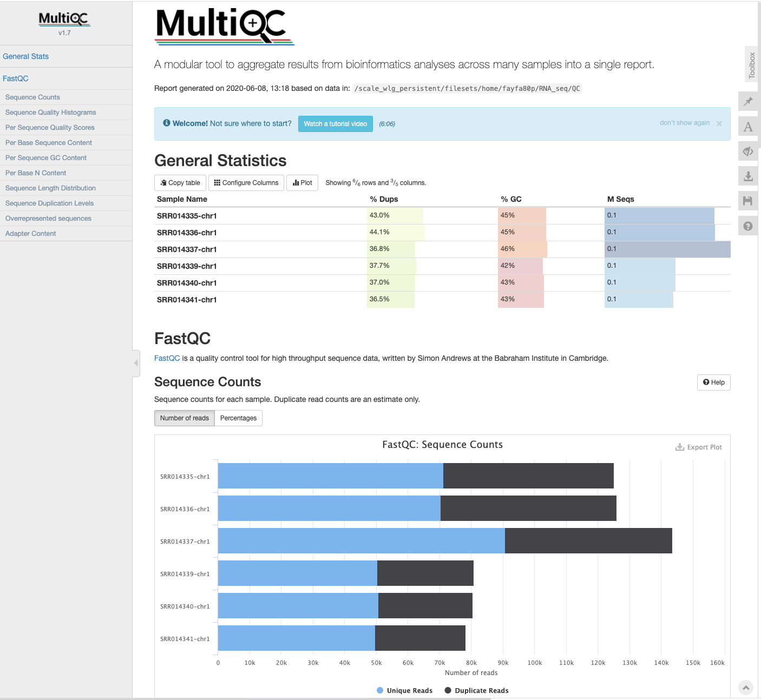
Task: Click the MultiQC logo in the sidebar
Action: pyautogui.click(x=64, y=19)
